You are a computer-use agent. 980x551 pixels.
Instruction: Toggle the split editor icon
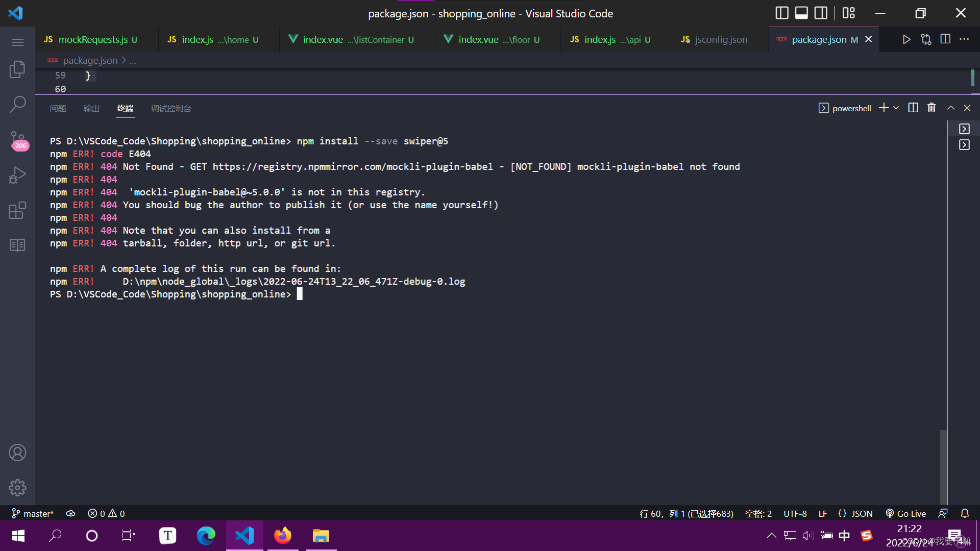[946, 39]
